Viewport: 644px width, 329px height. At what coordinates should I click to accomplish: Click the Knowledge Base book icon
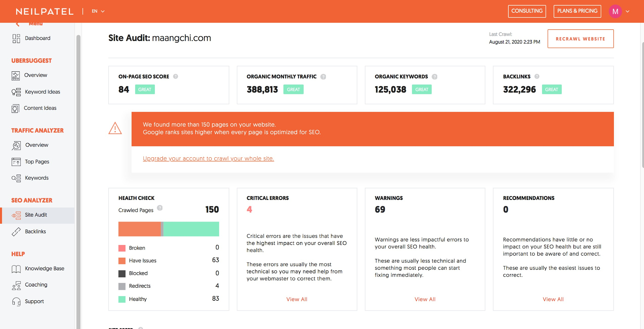click(16, 269)
